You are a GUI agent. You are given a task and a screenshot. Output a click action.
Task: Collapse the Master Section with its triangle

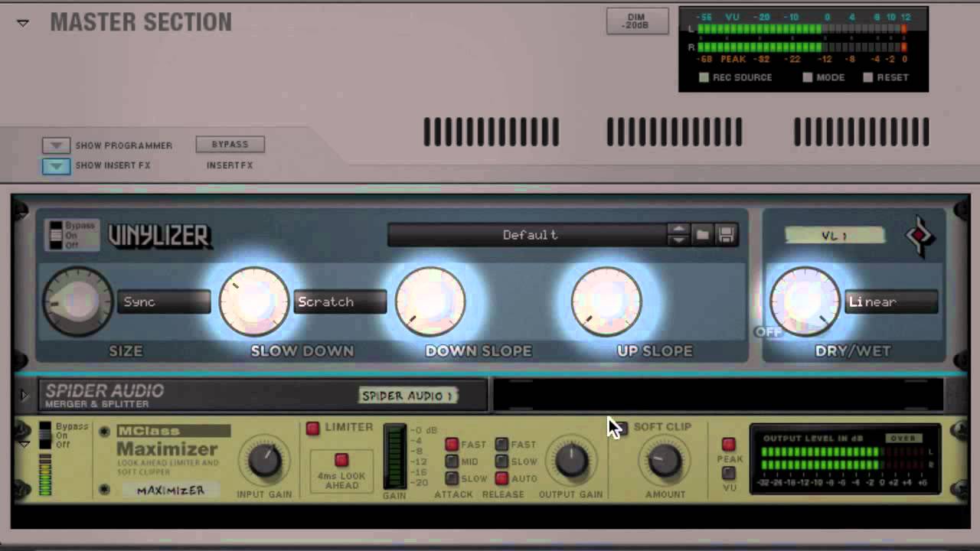[23, 24]
